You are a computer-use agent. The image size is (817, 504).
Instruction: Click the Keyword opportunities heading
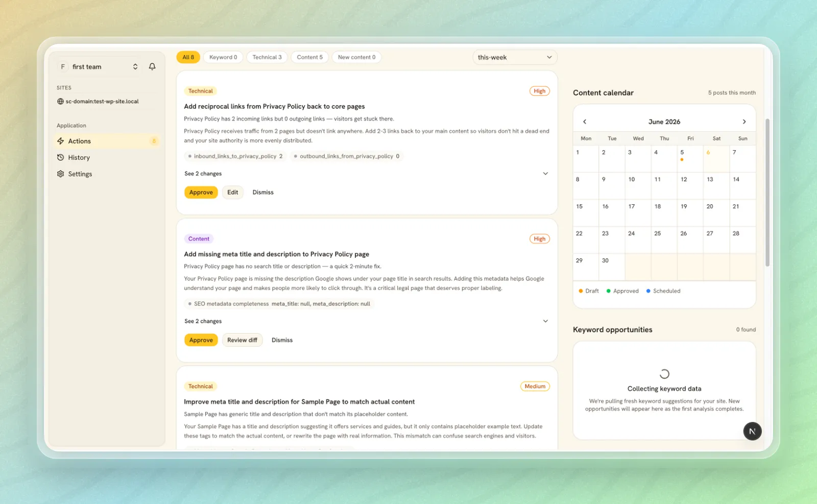tap(612, 329)
